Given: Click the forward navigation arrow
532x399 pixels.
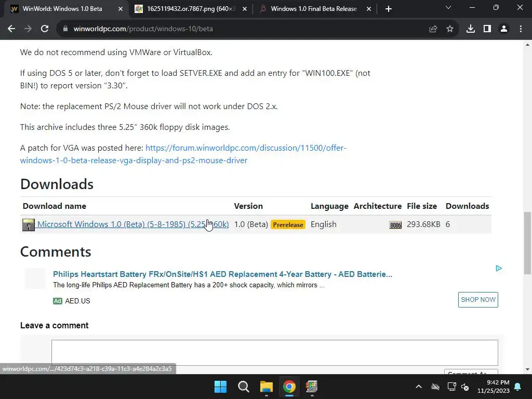Looking at the screenshot, I should (28, 29).
